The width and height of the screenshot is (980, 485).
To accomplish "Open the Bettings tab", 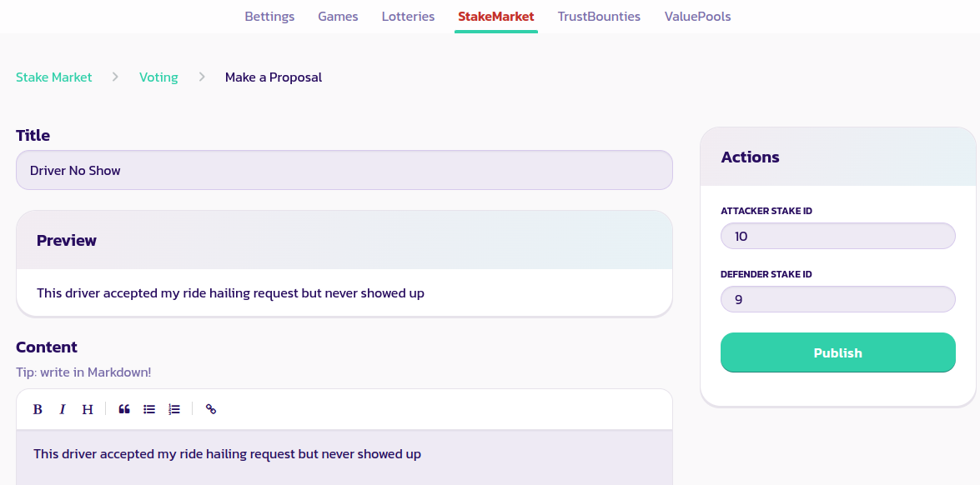I will [269, 17].
